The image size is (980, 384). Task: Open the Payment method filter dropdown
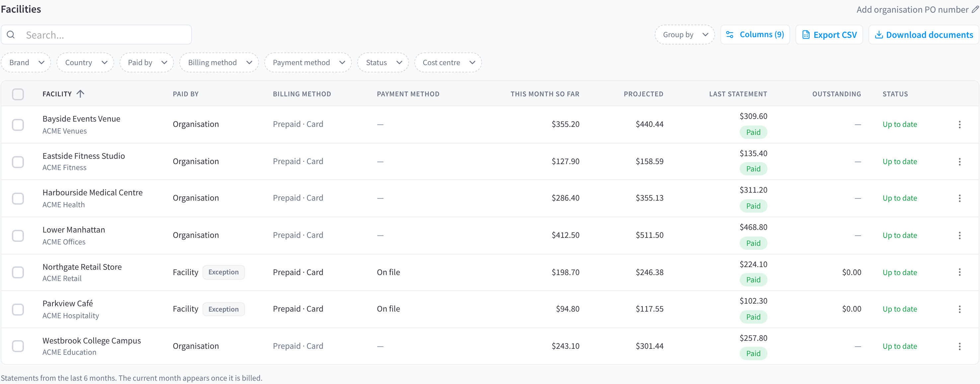(308, 62)
